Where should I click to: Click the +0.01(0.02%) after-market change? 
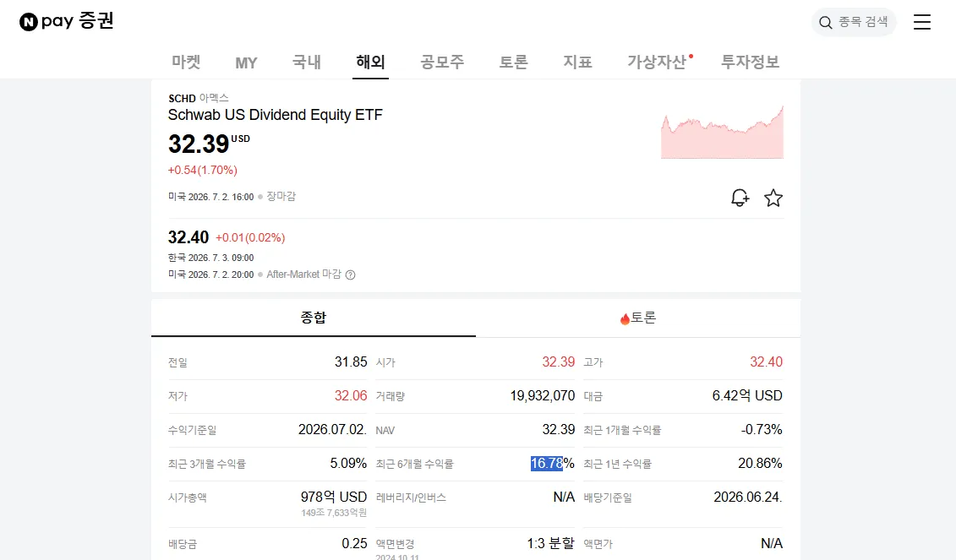(250, 237)
